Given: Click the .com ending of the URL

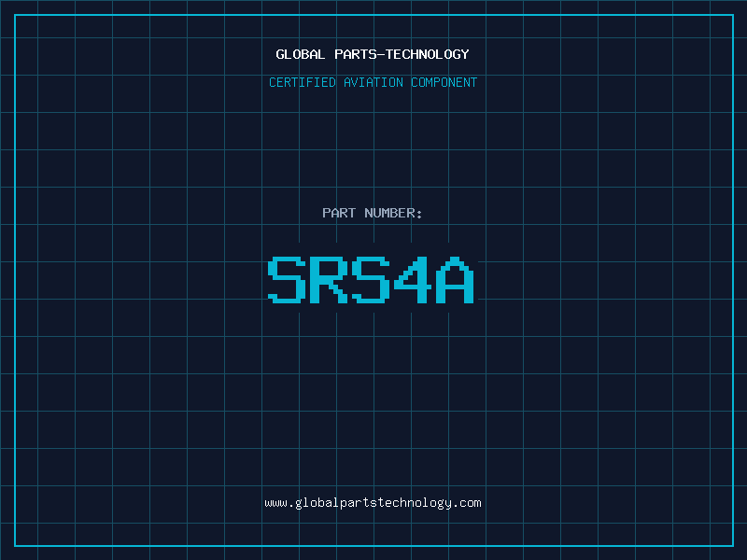Looking at the screenshot, I should pyautogui.click(x=467, y=503).
